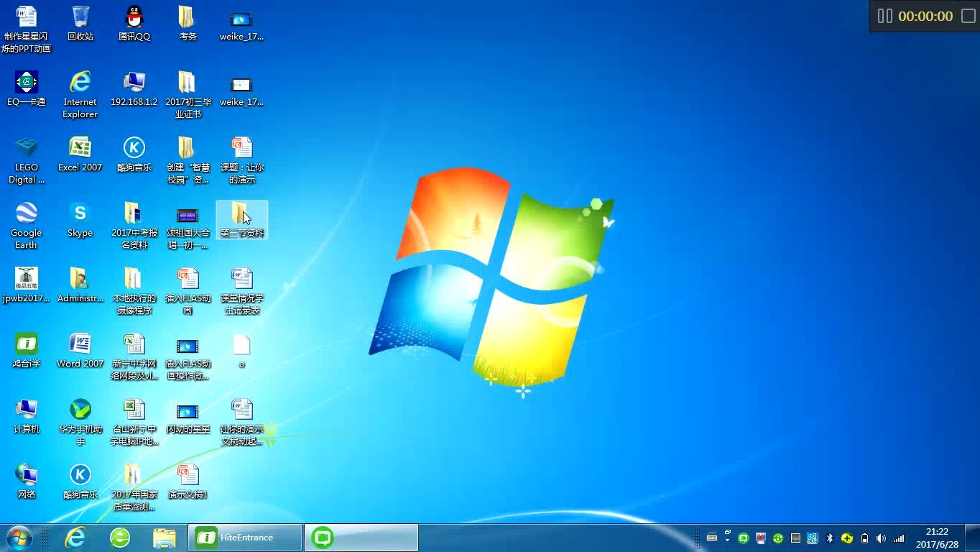Open the green 360 browser in taskbar

tap(120, 538)
